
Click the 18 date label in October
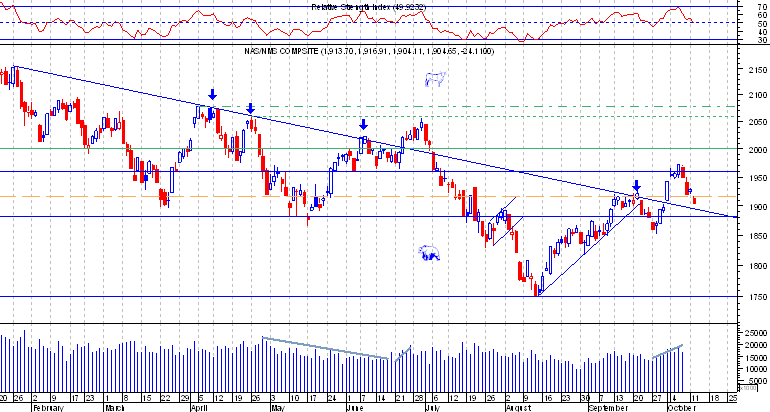pos(714,398)
